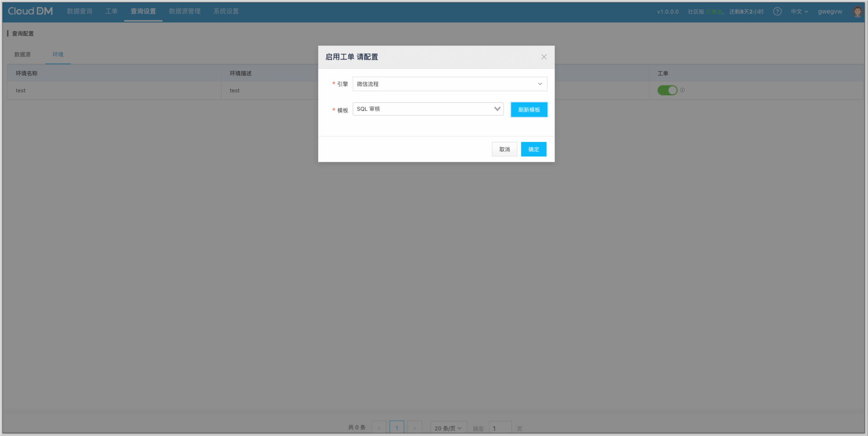This screenshot has width=868, height=436.
Task: Open the 数据查询 menu
Action: (x=80, y=11)
